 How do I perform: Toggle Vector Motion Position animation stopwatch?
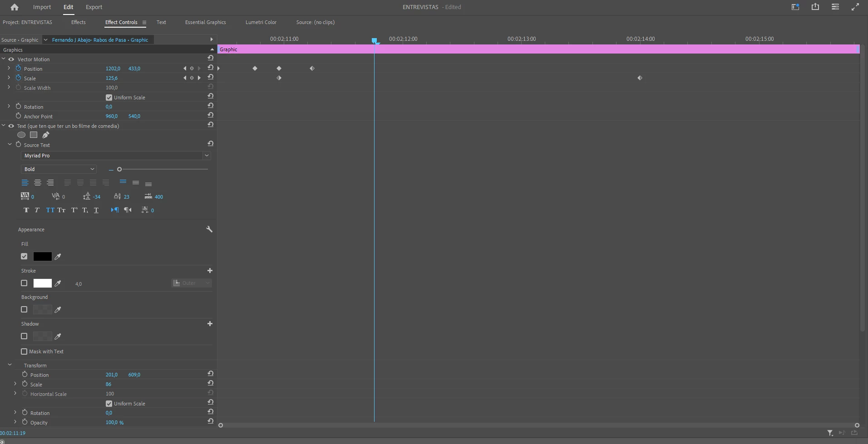pos(19,68)
